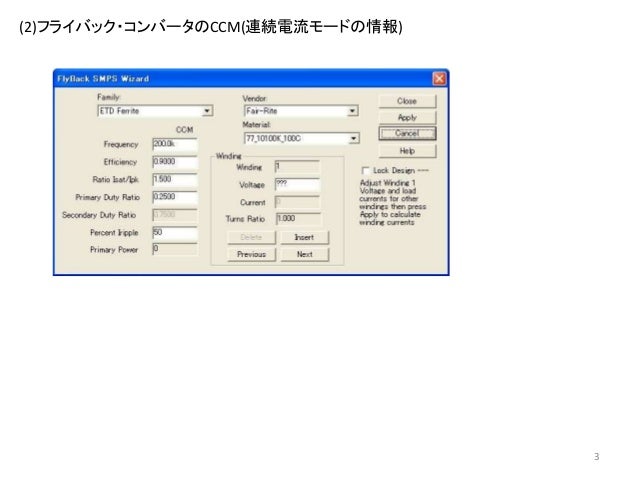Open the Family dropdown arrow

(207, 111)
